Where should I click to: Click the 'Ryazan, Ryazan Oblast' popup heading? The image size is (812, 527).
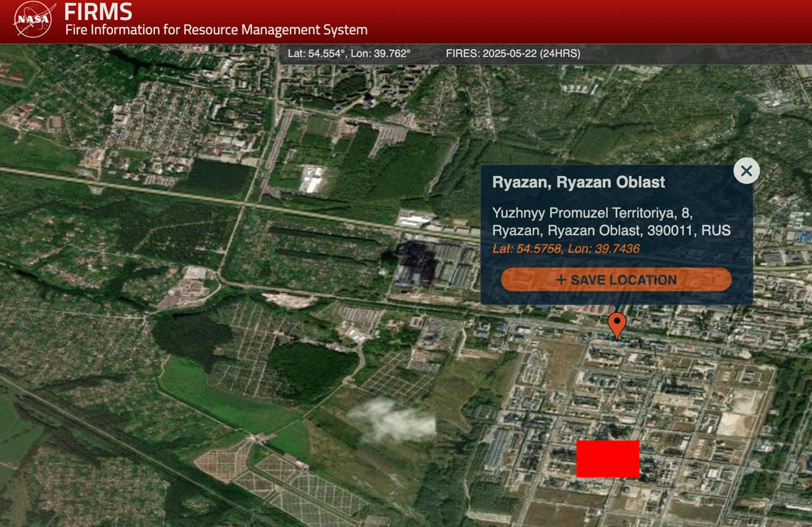tap(579, 182)
